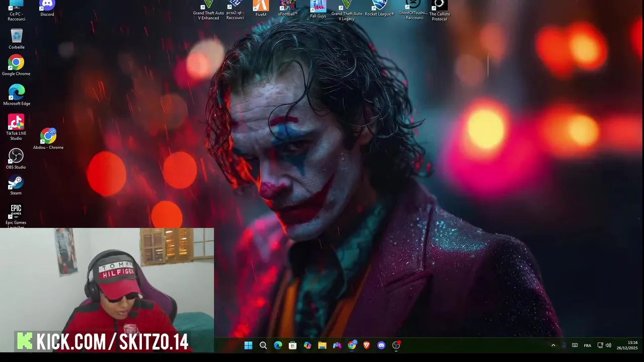Select the eFootball desktop shortcut

coord(288,9)
